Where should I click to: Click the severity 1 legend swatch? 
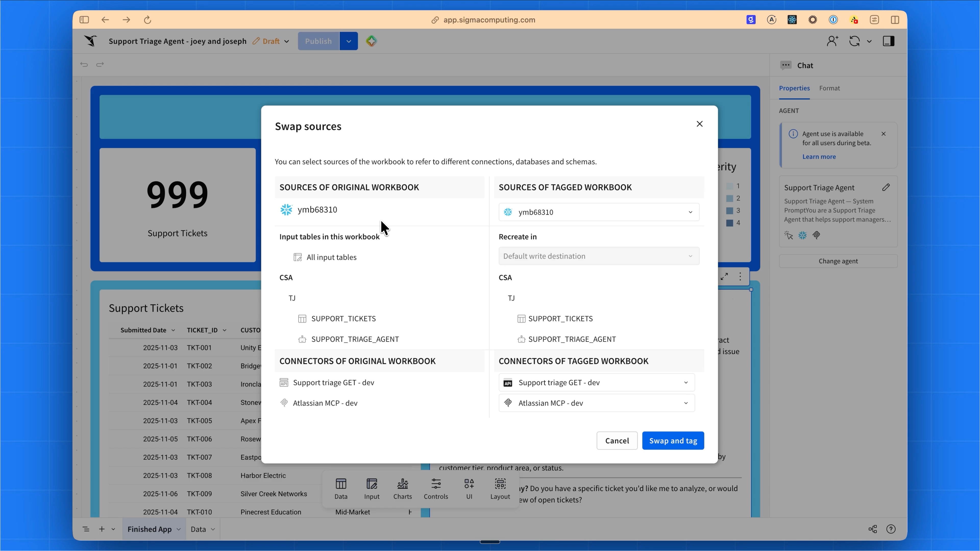coord(730,186)
